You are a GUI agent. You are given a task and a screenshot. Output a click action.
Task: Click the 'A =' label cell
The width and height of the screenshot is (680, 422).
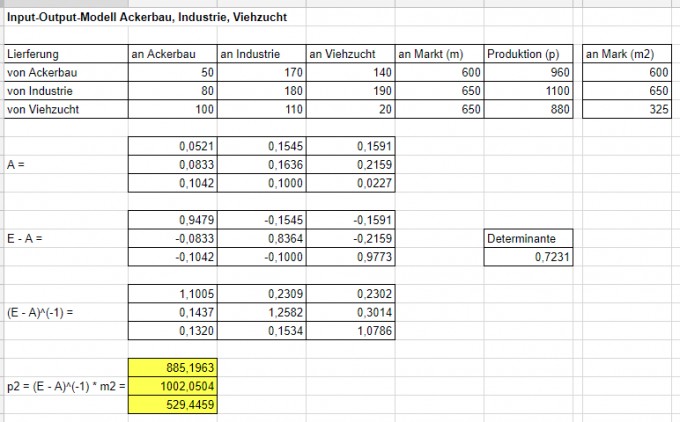pos(66,164)
